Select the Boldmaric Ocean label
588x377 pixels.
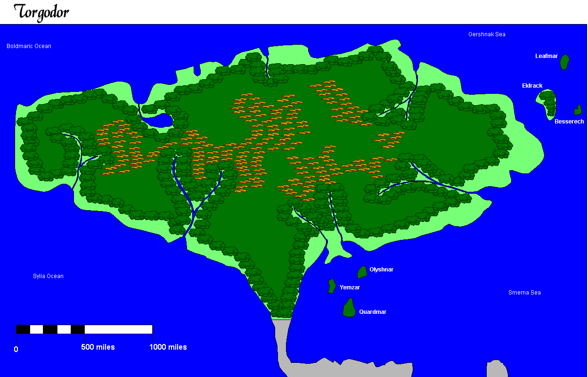tap(29, 46)
